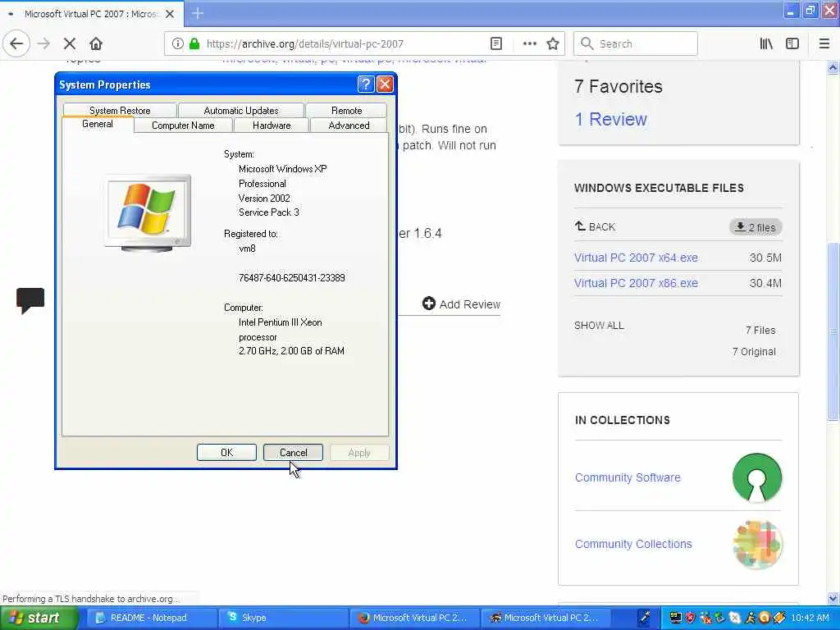Image resolution: width=840 pixels, height=630 pixels.
Task: Click OK in System Properties
Action: tap(226, 453)
